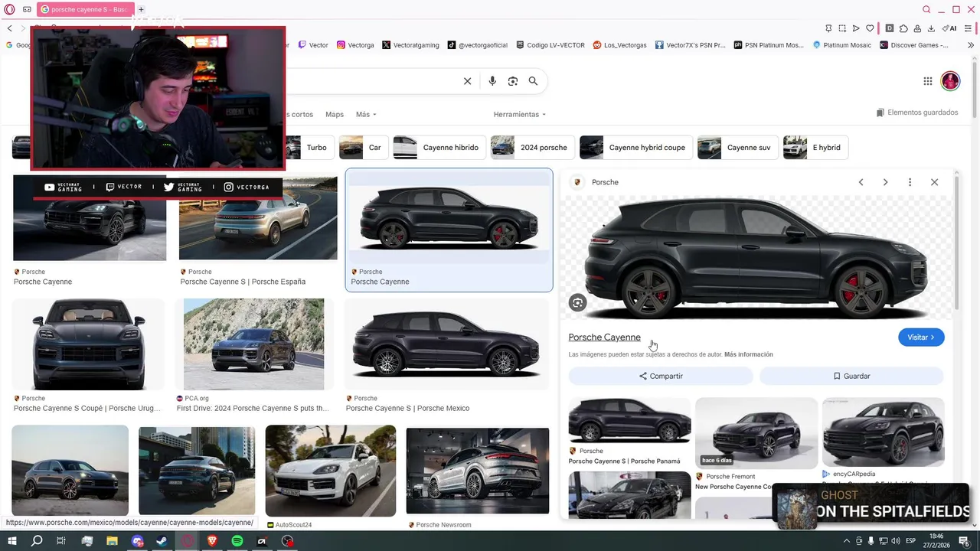Share image with Compartir button
The height and width of the screenshot is (551, 980).
[x=661, y=377]
